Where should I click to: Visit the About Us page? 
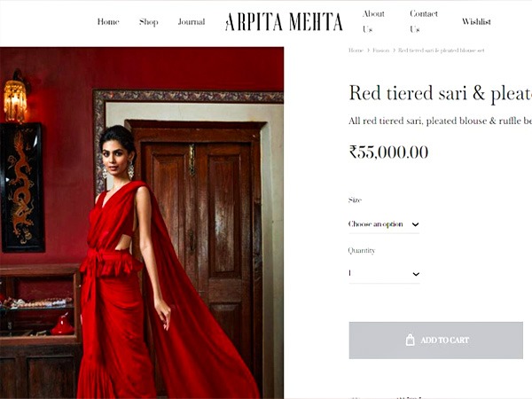point(373,21)
